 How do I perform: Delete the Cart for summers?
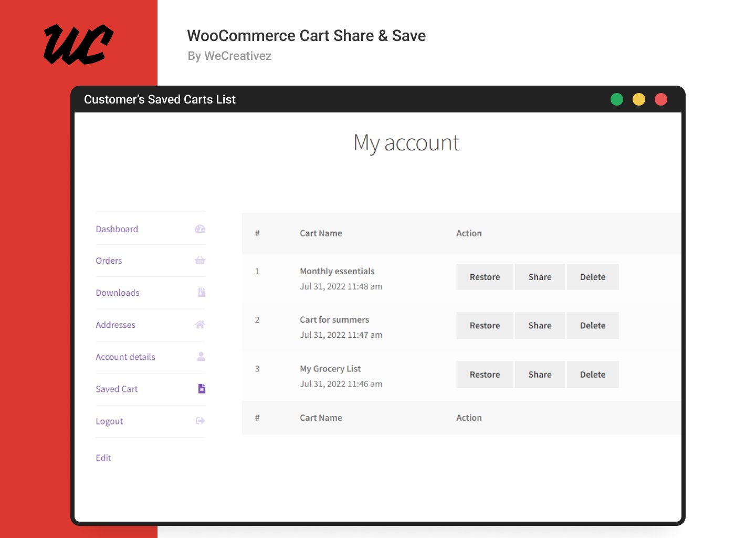coord(593,325)
